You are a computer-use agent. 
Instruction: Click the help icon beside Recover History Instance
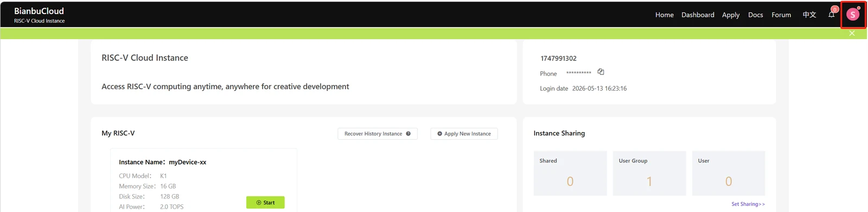click(x=408, y=134)
